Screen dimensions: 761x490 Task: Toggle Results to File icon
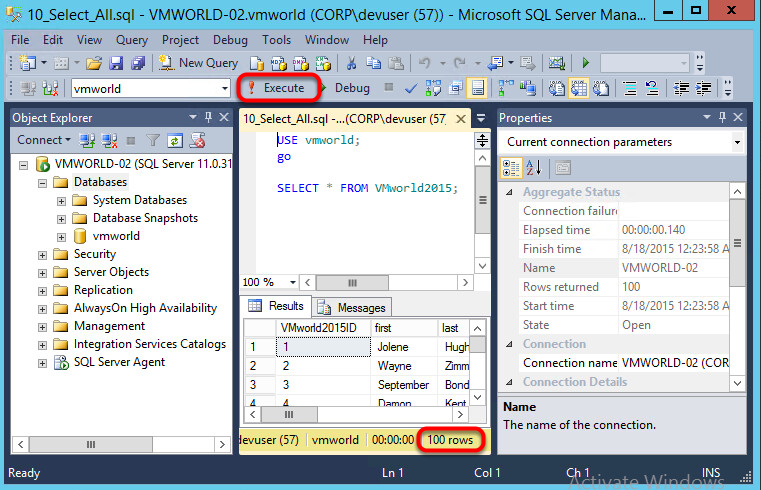pyautogui.click(x=601, y=88)
